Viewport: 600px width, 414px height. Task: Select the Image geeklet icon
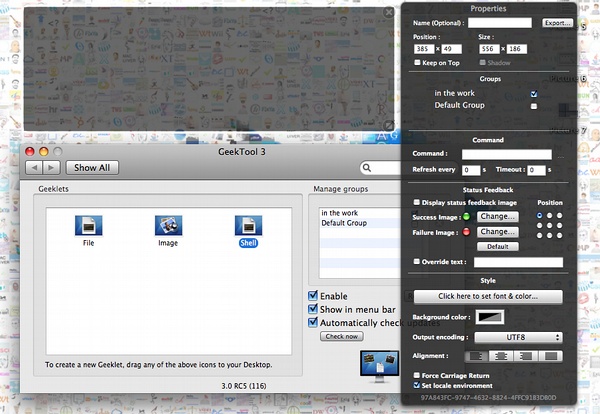tap(168, 226)
